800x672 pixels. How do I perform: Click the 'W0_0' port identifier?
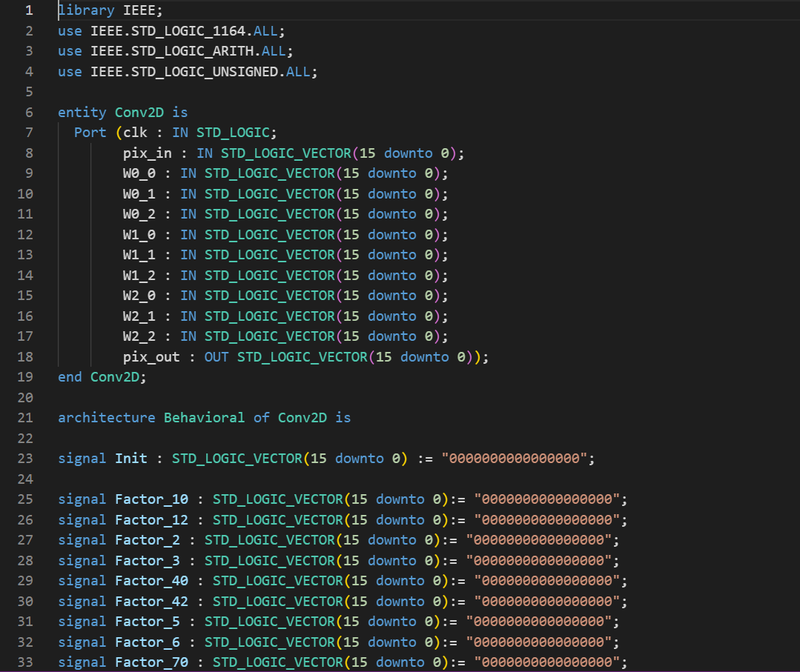tap(139, 173)
